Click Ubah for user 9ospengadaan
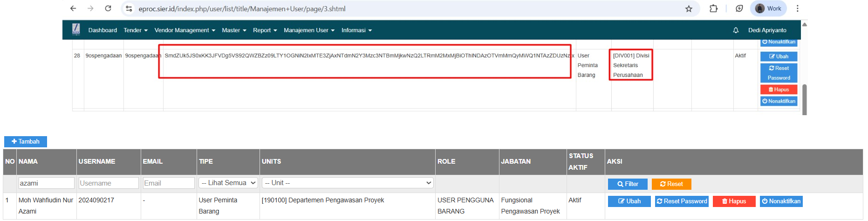The height and width of the screenshot is (221, 868). pos(779,56)
